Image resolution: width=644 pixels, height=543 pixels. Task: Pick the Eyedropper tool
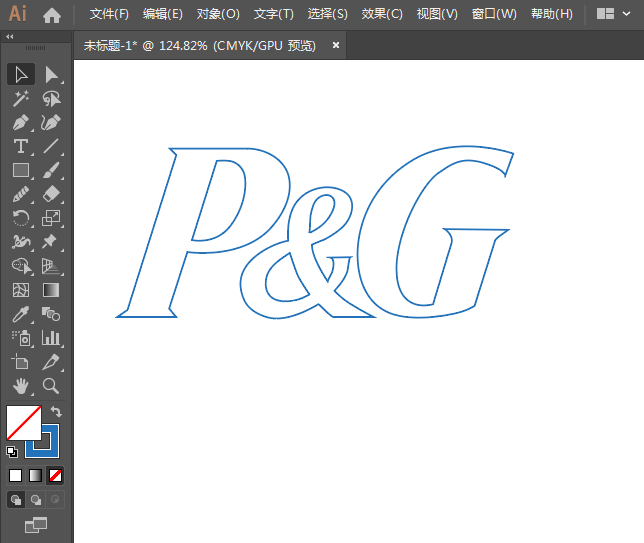(20, 314)
